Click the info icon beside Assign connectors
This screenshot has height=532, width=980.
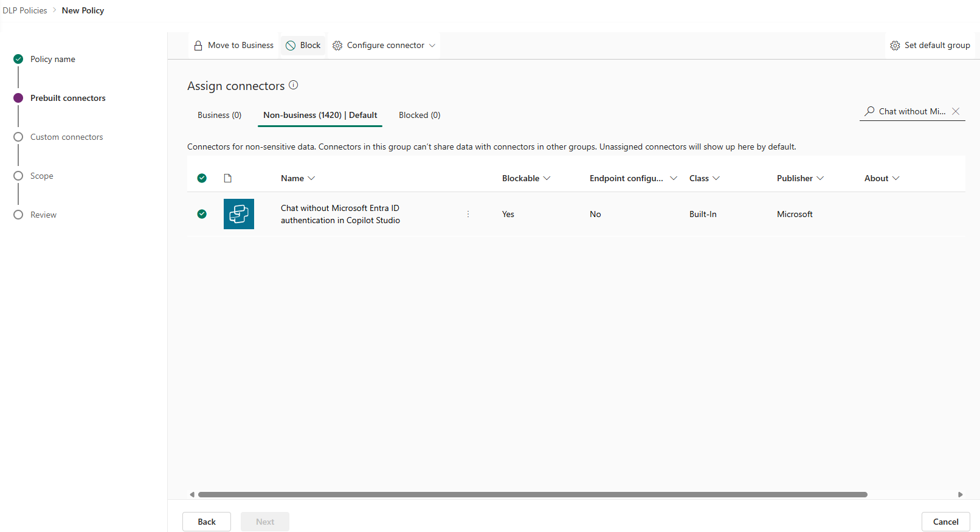point(294,85)
